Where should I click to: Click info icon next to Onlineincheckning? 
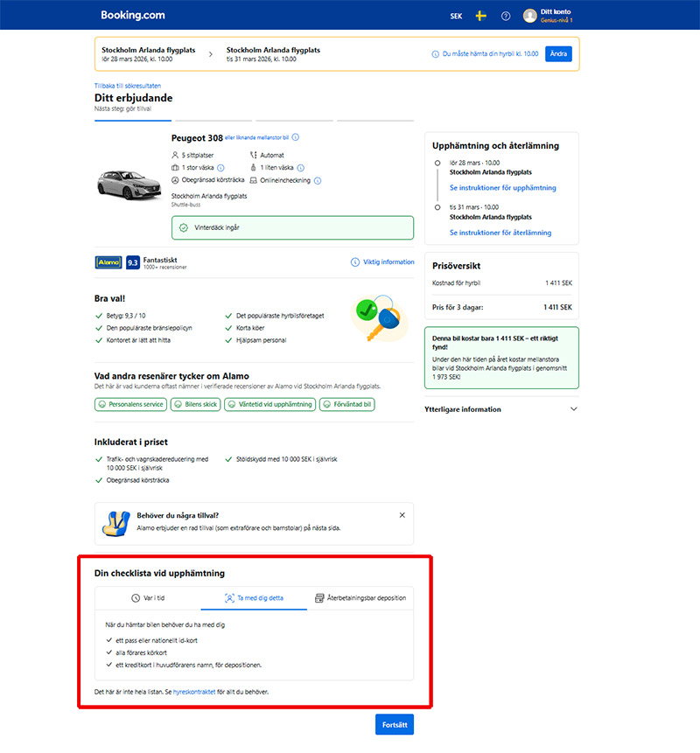click(318, 180)
